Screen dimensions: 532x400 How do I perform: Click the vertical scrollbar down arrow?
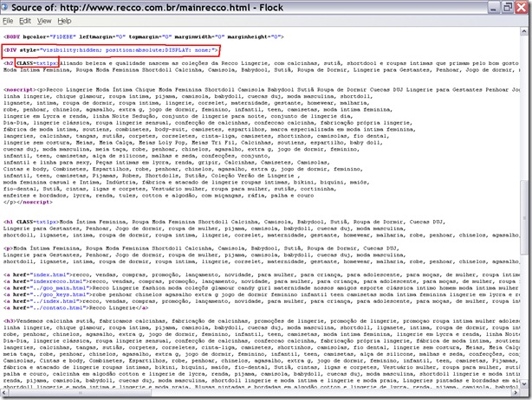tap(524, 384)
